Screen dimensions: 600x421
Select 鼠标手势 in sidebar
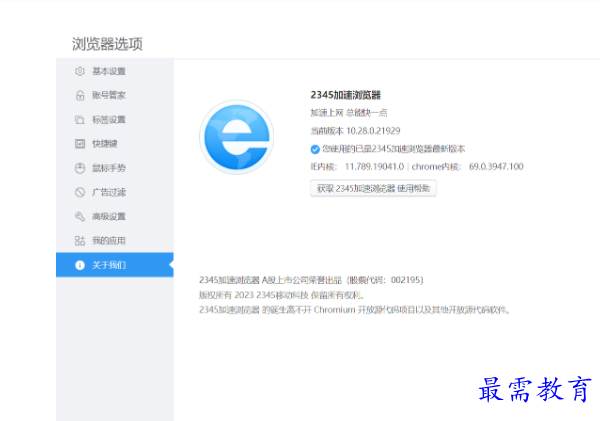click(x=115, y=168)
